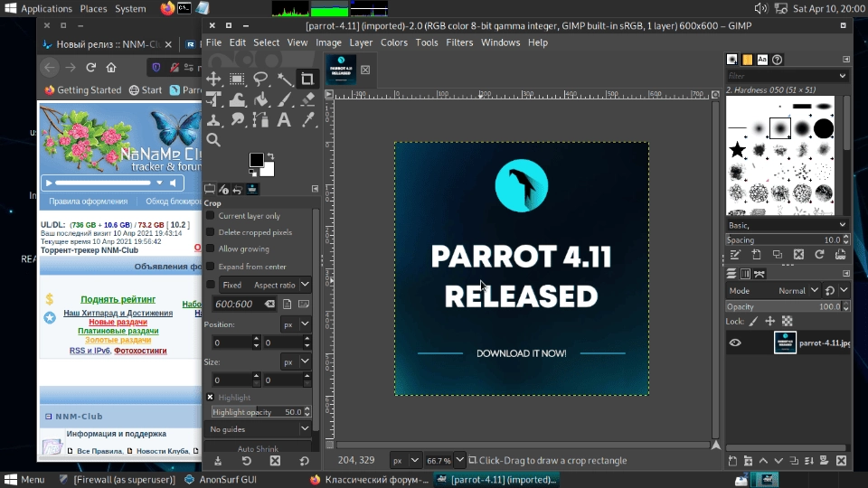Open the Windows menu
The height and width of the screenshot is (488, 868).
[x=500, y=42]
